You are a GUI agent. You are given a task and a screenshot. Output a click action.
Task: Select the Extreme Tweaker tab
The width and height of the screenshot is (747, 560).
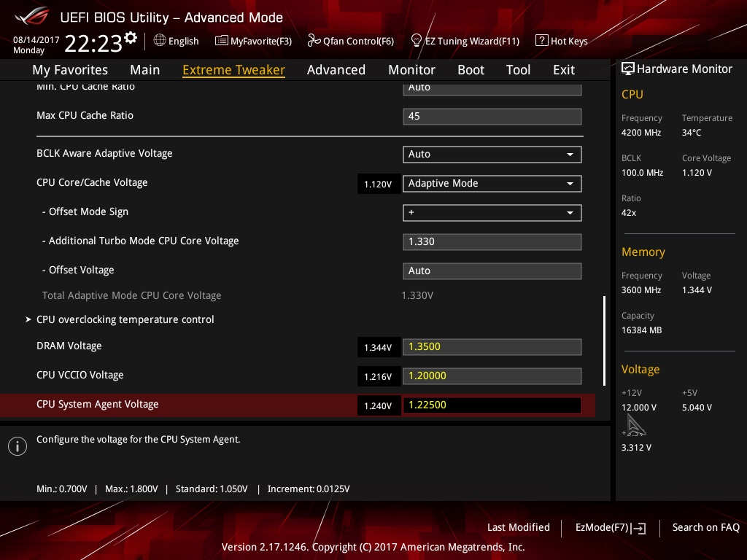tap(233, 70)
